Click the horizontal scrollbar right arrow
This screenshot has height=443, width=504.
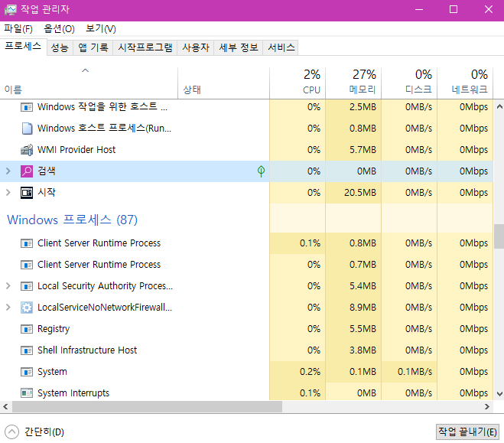coord(487,407)
